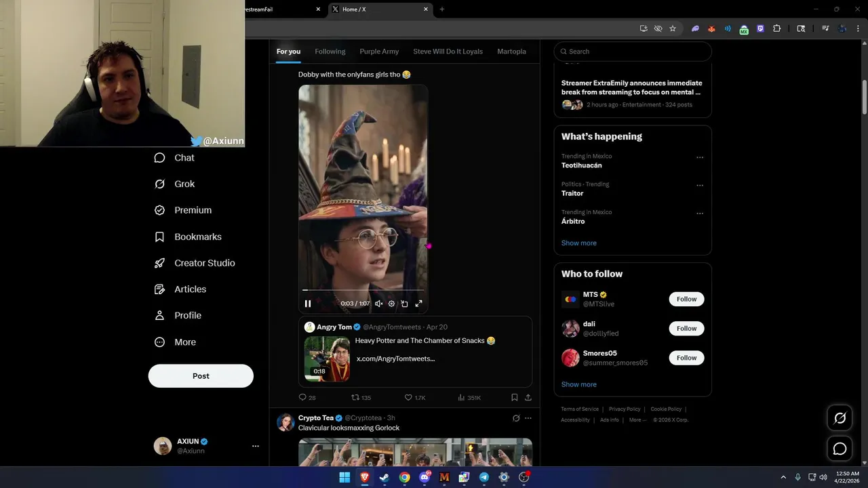Follow the MTS account
The image size is (868, 488).
click(x=686, y=299)
